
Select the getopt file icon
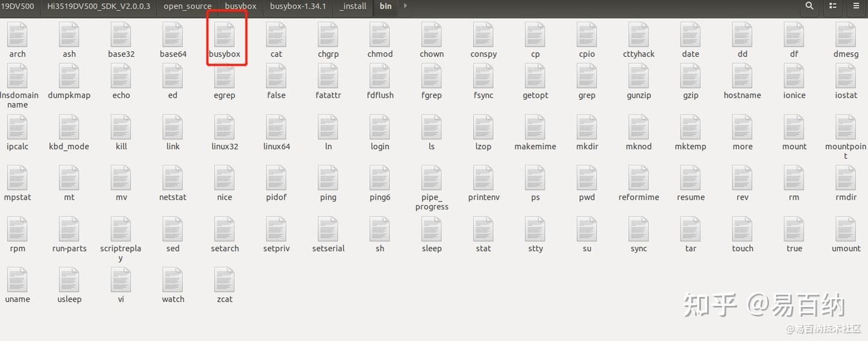(x=535, y=76)
